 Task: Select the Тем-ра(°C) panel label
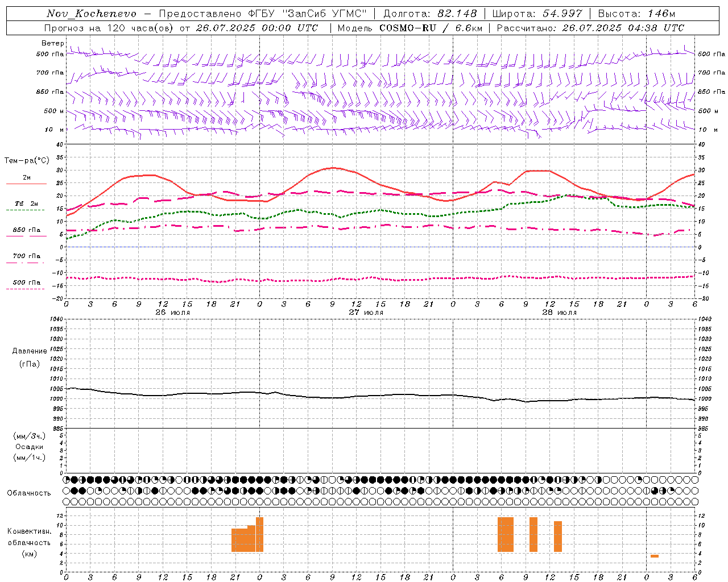27,161
